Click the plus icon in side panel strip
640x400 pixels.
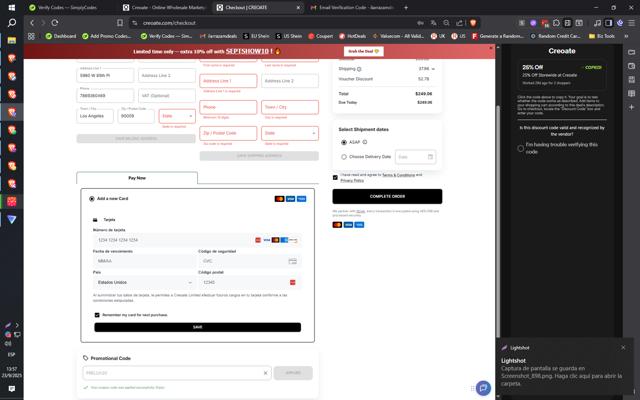click(x=631, y=107)
